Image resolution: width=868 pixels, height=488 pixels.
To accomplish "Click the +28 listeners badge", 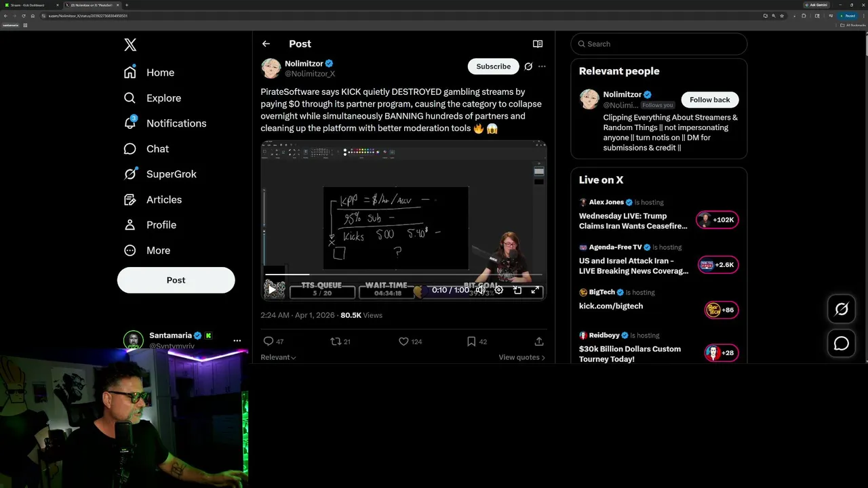I will coord(721,352).
